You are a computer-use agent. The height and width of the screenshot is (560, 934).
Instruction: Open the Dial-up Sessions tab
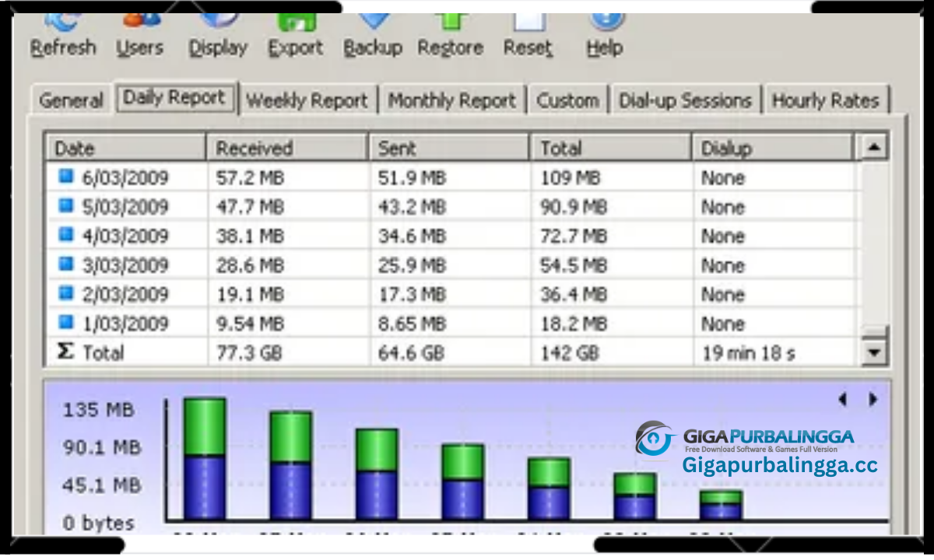(x=685, y=100)
